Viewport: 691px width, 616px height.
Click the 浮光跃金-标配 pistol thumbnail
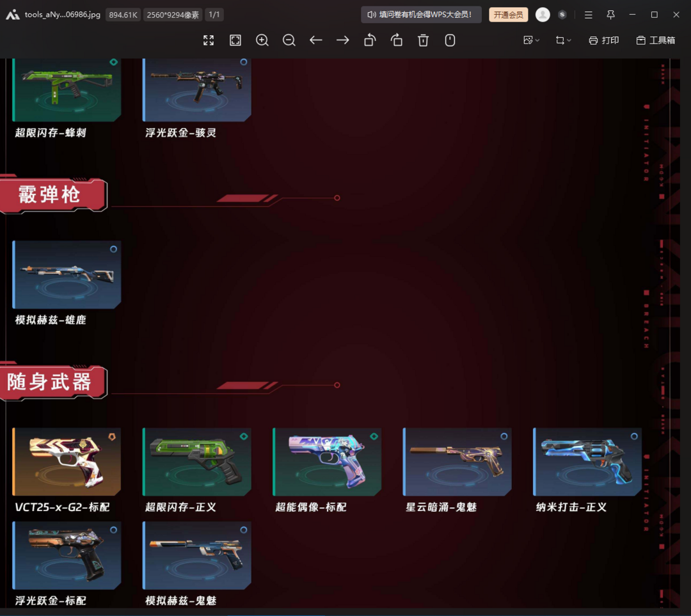[x=67, y=556]
